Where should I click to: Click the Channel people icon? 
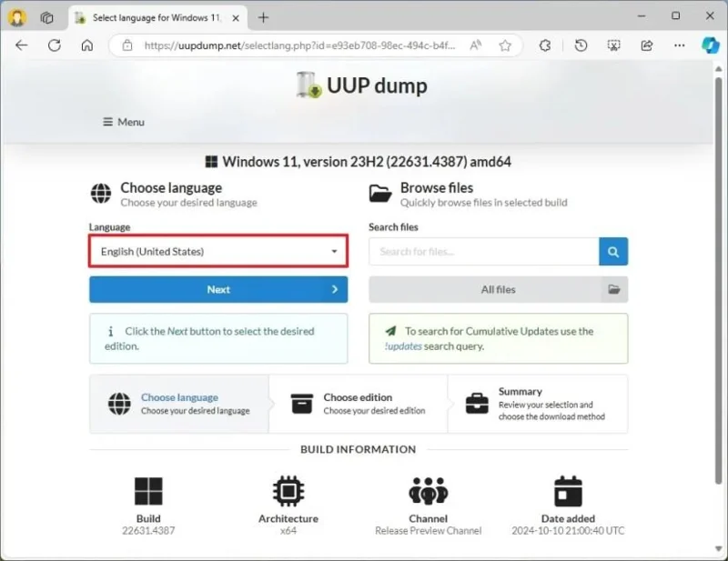click(x=428, y=491)
